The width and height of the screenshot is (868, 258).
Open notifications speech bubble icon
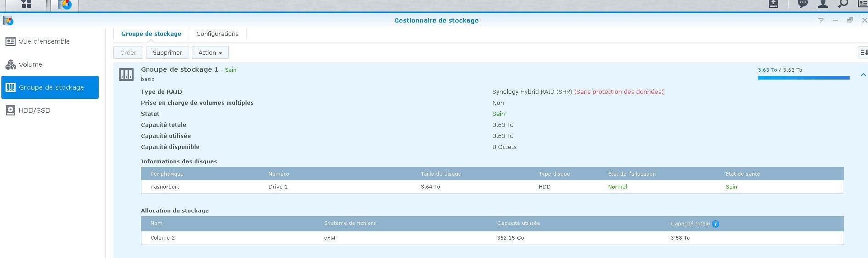click(x=802, y=4)
